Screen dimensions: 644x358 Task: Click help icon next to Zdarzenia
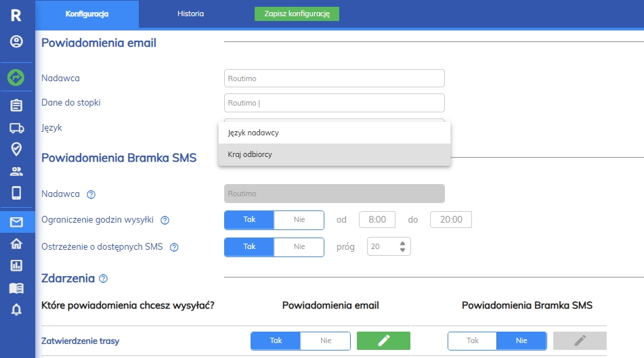[104, 278]
